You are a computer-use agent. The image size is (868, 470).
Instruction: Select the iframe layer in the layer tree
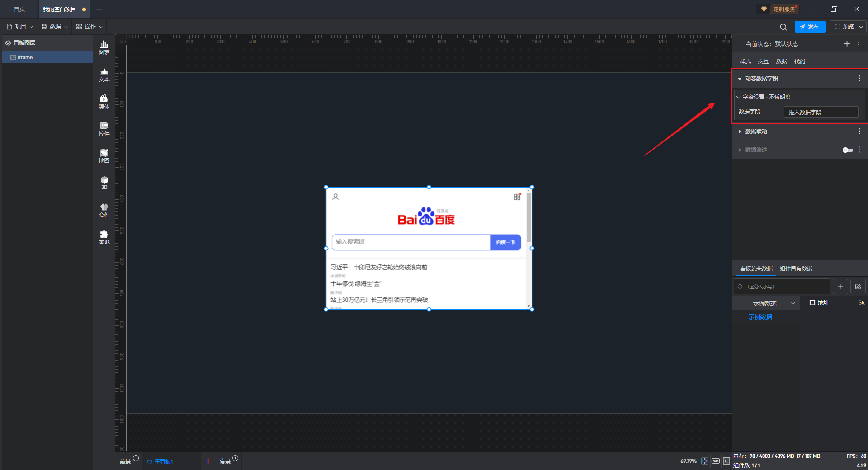tap(47, 57)
